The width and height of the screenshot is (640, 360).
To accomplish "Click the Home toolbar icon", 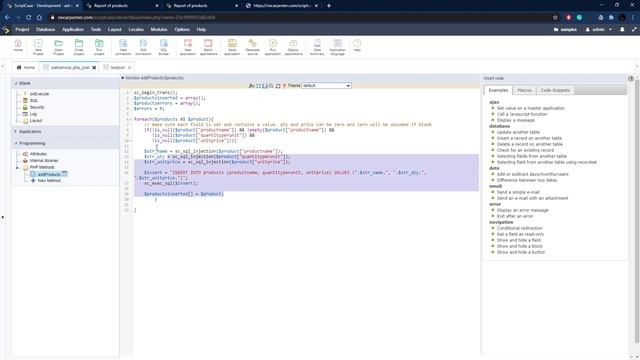I will [x=18, y=46].
